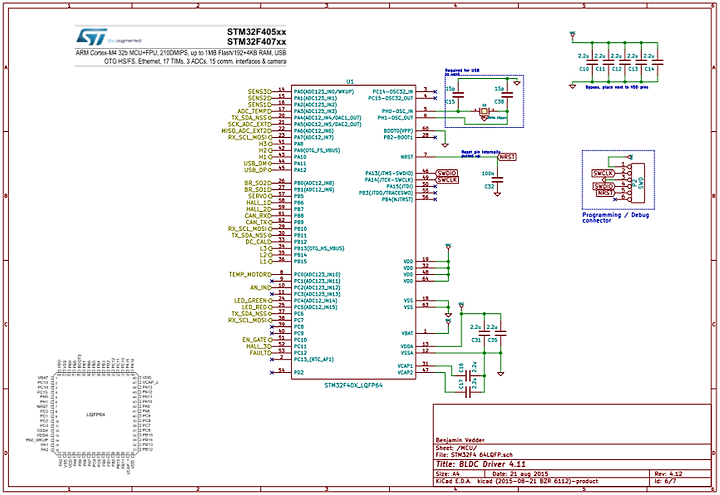The width and height of the screenshot is (720, 495).
Task: Click the SCK_ADC_EXT net label
Action: click(x=250, y=124)
